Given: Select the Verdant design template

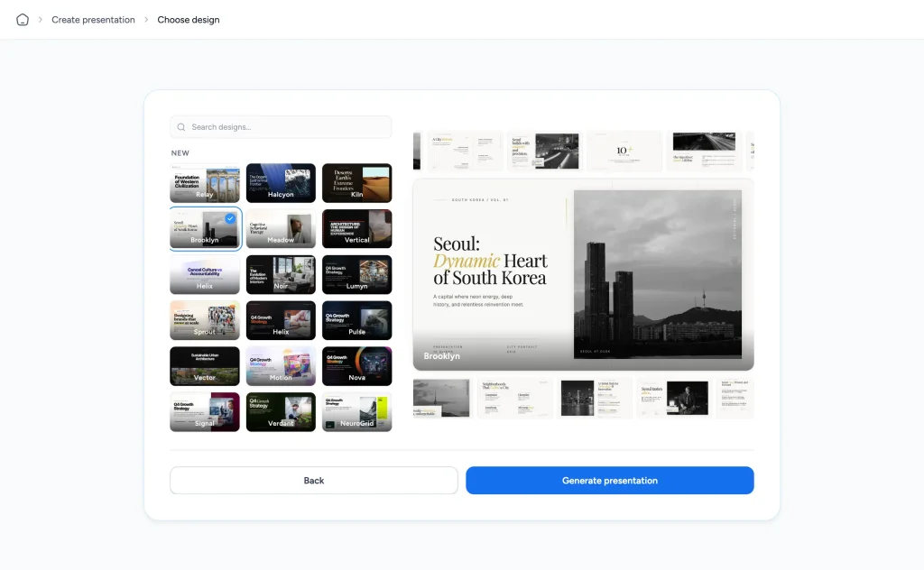Looking at the screenshot, I should (281, 412).
